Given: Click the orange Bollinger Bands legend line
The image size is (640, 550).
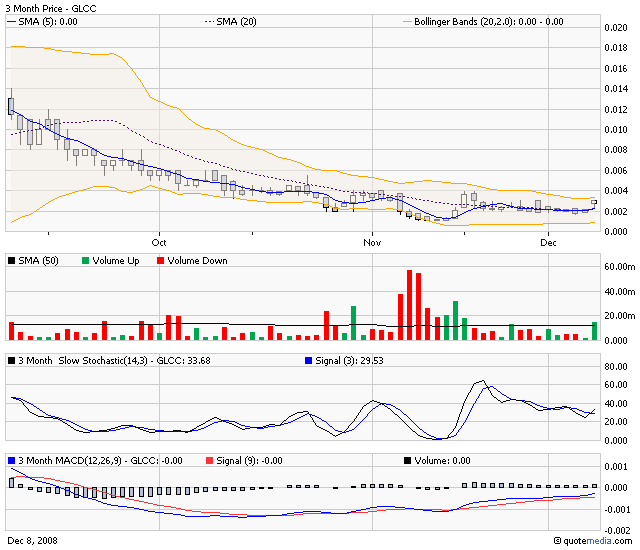Looking at the screenshot, I should pos(406,20).
